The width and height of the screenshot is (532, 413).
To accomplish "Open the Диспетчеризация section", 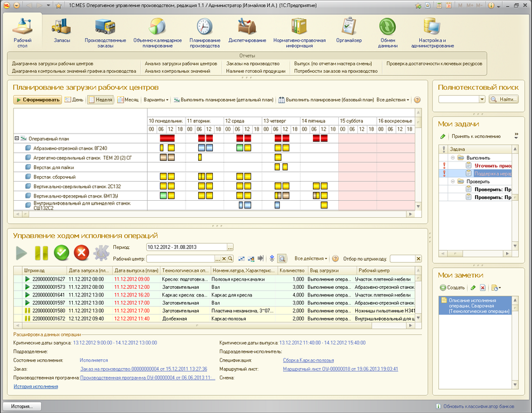I will [x=247, y=29].
